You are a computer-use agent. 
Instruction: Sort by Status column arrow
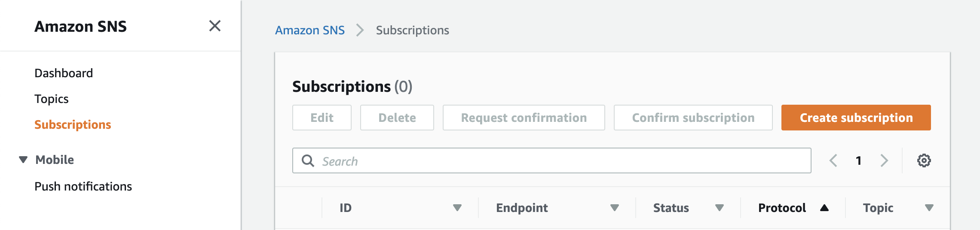pos(719,208)
